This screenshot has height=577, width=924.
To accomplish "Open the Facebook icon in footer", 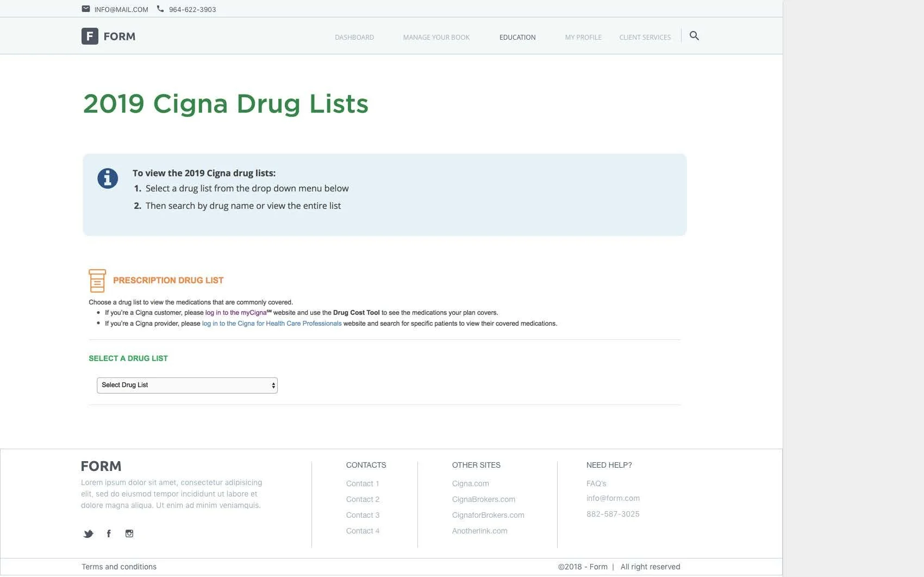I will (x=109, y=533).
